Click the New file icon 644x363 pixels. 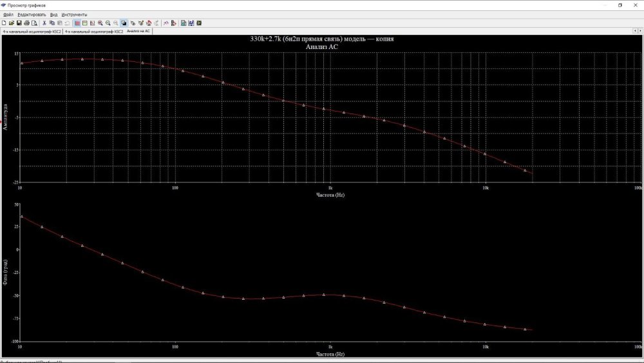(x=4, y=23)
